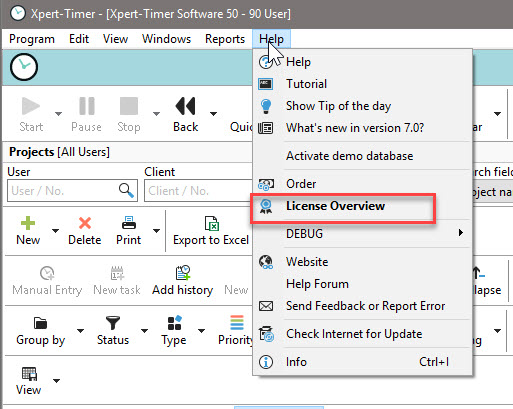Screen dimensions: 513x409
Task: Expand the Print button dropdown arrow
Action: tap(156, 231)
